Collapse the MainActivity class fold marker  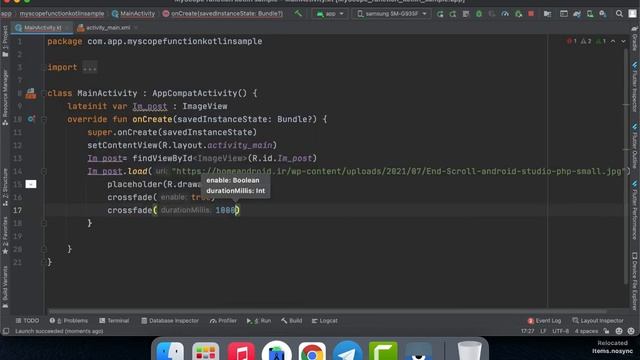44,93
